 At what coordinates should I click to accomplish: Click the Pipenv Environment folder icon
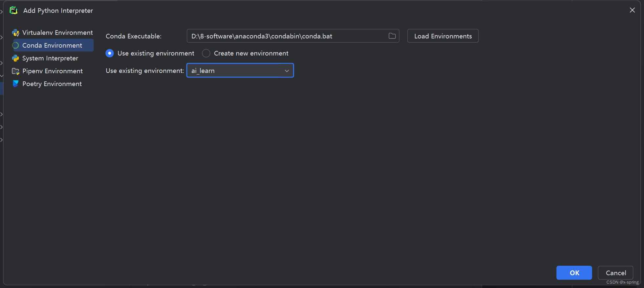(15, 71)
